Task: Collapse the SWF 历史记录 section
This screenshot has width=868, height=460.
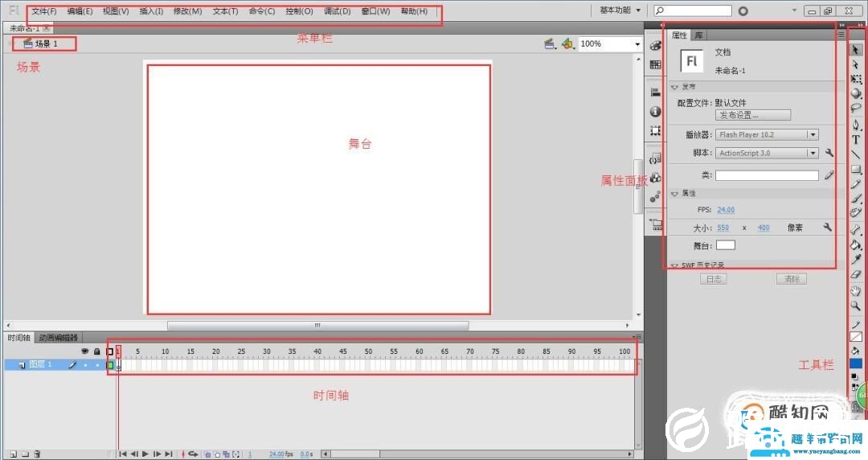Action: [674, 265]
